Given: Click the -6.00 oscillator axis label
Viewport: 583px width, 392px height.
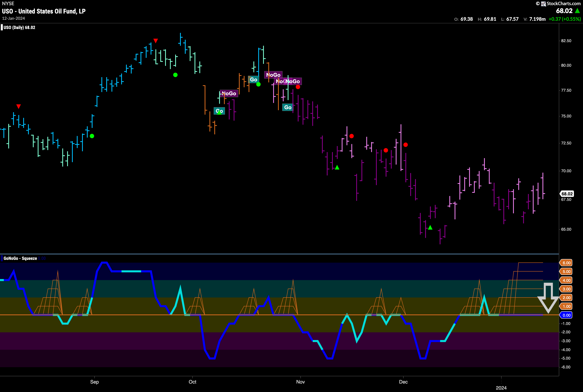Looking at the screenshot, I should pyautogui.click(x=566, y=367).
